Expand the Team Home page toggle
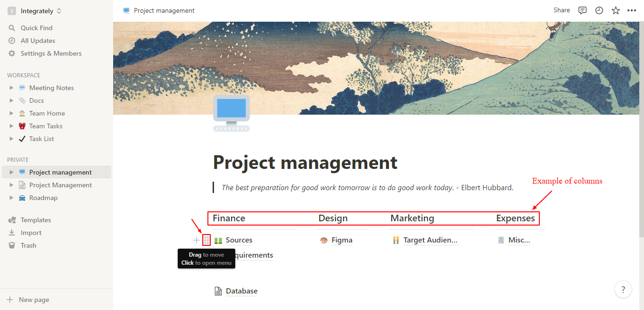Viewport: 644px width, 310px height. pos(11,113)
